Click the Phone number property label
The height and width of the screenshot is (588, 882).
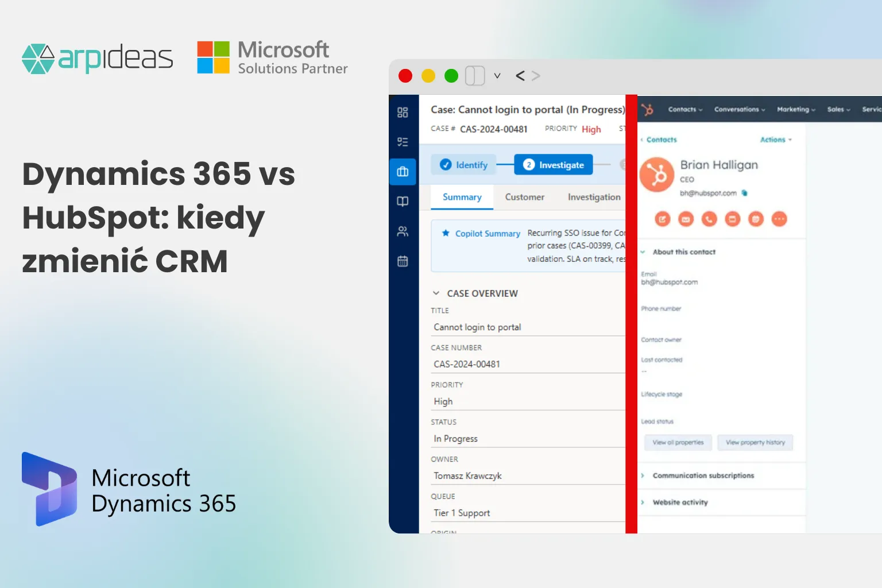pyautogui.click(x=661, y=309)
